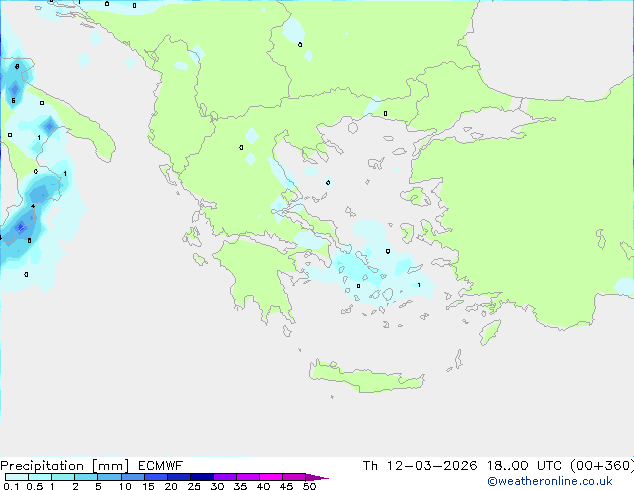This screenshot has height=490, width=634.
Task: Choose the 40–45 mm magenta legend swatch
Action: point(271,477)
